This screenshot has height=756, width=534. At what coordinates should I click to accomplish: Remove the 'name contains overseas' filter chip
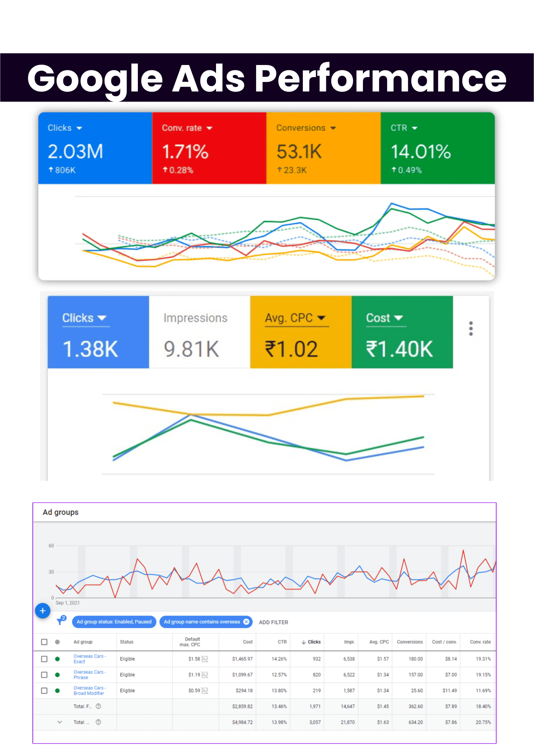pyautogui.click(x=246, y=621)
